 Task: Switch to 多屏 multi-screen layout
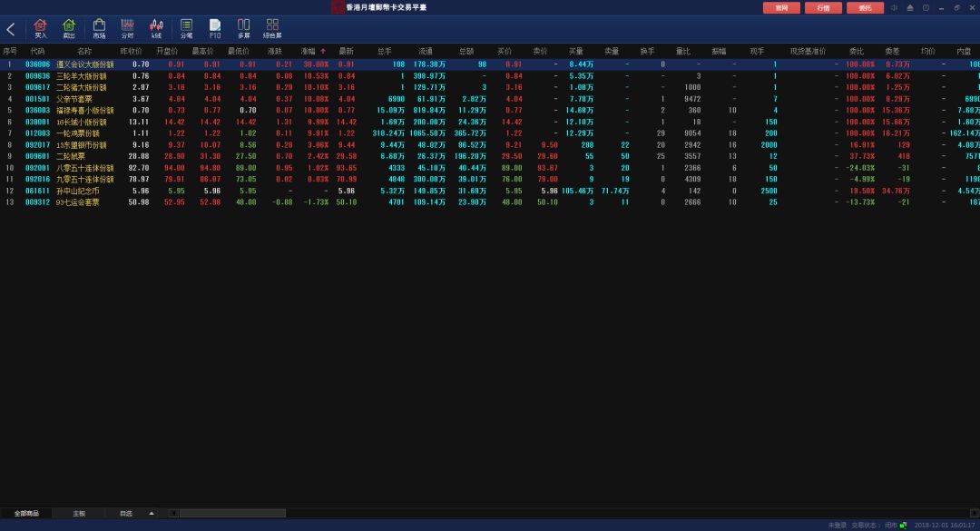tap(244, 29)
